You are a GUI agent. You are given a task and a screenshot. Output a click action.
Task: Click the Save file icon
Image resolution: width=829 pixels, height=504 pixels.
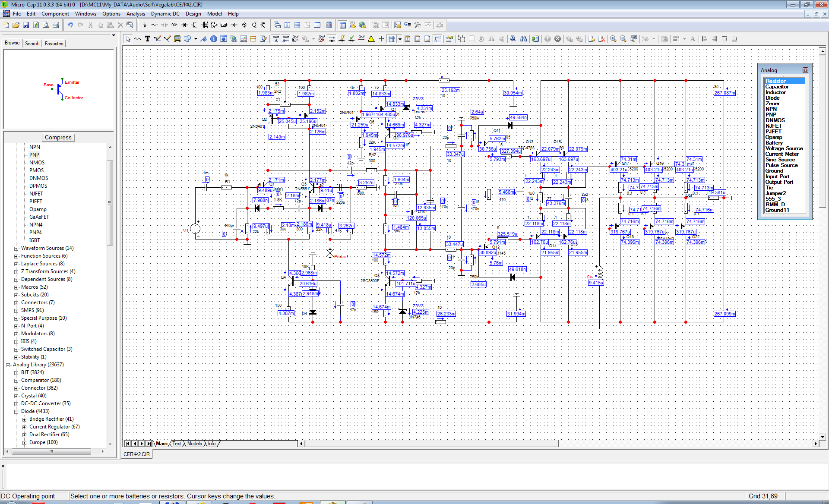click(26, 25)
